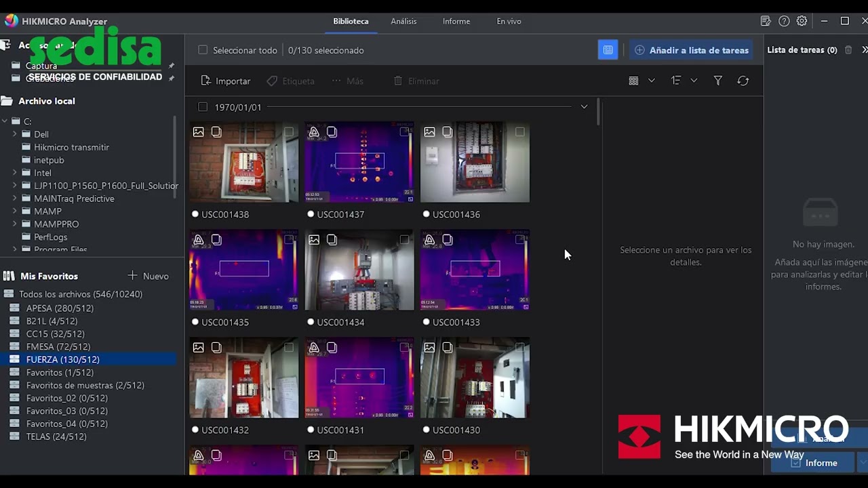Viewport: 868px width, 488px height.
Task: Collapse the Lista de tareas panel chevrons
Action: tap(864, 50)
